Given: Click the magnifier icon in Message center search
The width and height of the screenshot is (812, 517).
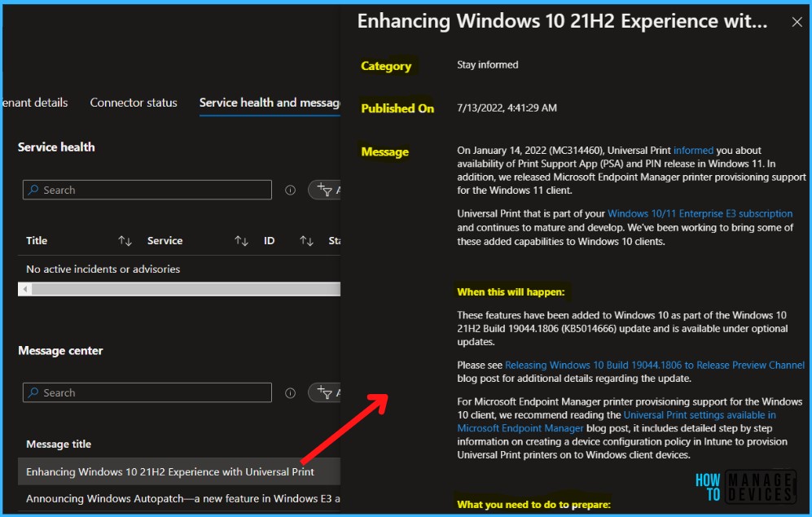Looking at the screenshot, I should tap(33, 392).
